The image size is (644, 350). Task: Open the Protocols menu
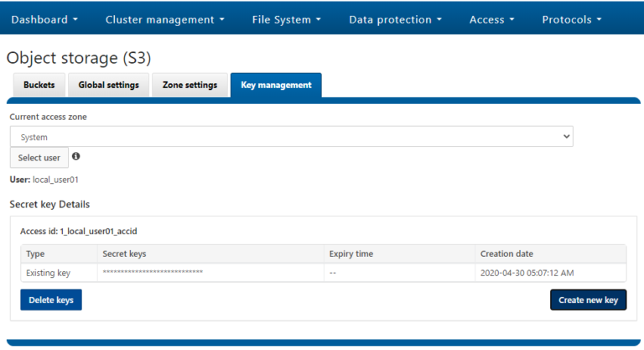(572, 19)
